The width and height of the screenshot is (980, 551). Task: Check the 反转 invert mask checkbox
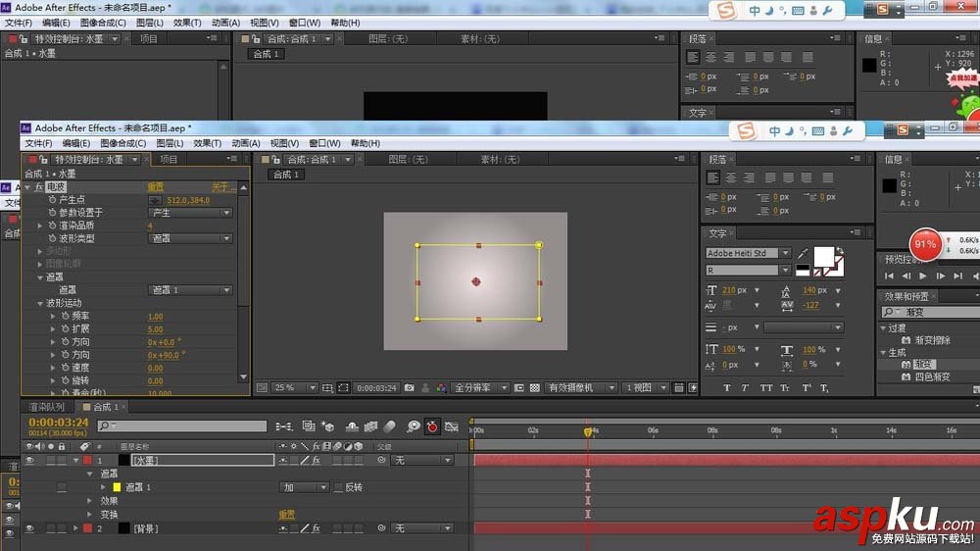[339, 487]
